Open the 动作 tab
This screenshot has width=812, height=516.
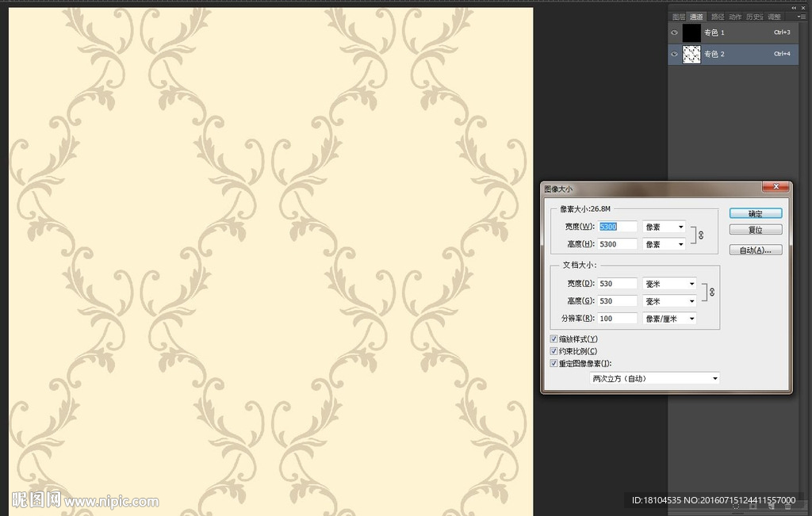tap(735, 17)
